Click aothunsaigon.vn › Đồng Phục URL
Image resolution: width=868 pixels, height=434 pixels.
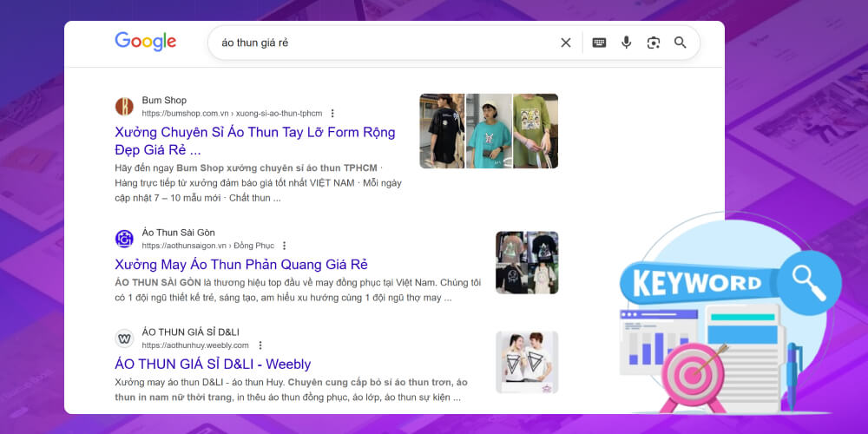[x=207, y=246]
